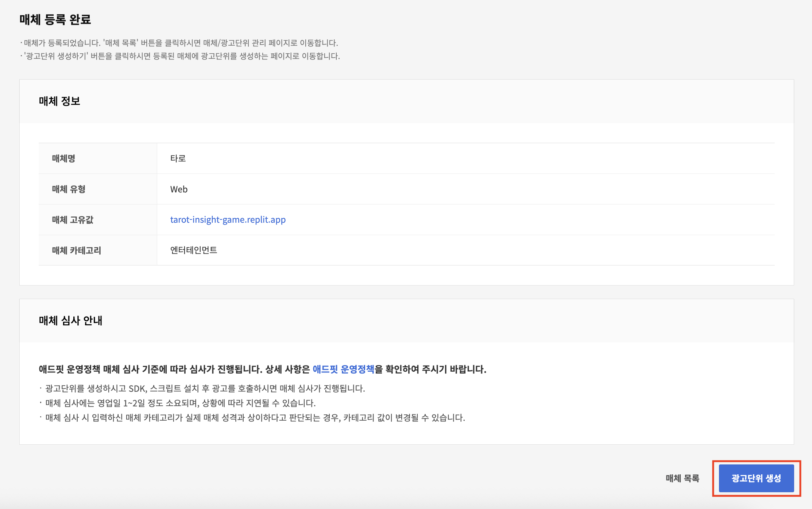Click the 영업일 1~2일 review time bullet
This screenshot has width=812, height=509.
[x=180, y=403]
